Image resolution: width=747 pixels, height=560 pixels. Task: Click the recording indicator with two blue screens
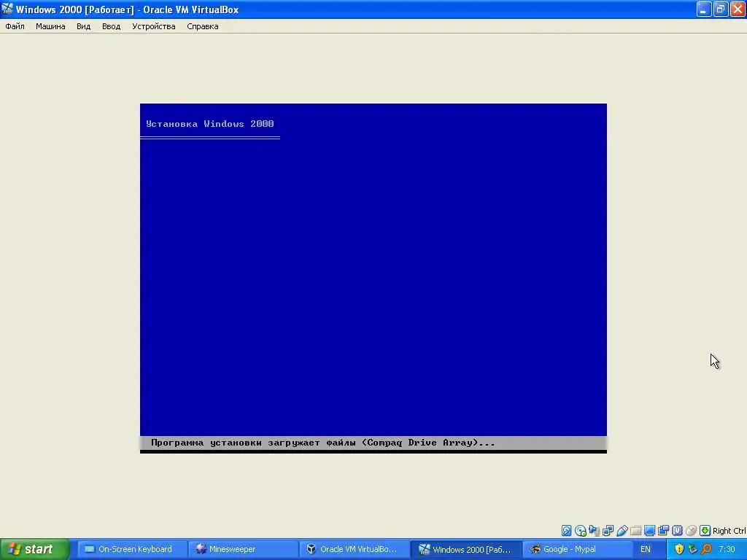[x=663, y=531]
